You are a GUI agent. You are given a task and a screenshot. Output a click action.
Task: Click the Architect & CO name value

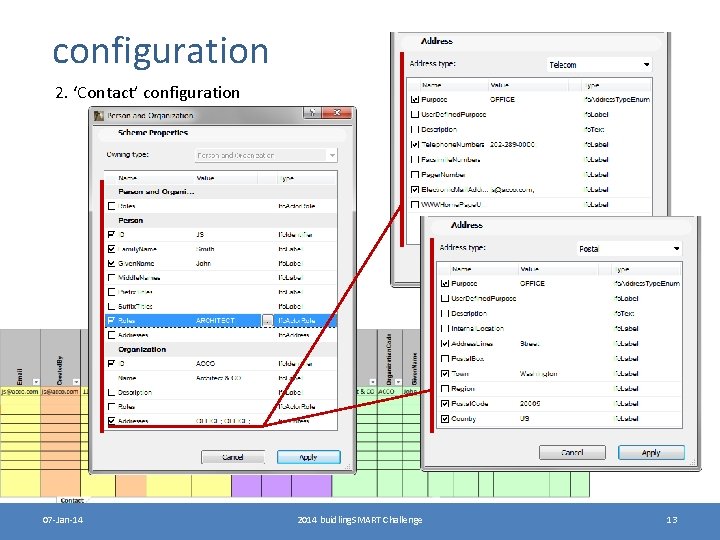click(x=218, y=378)
